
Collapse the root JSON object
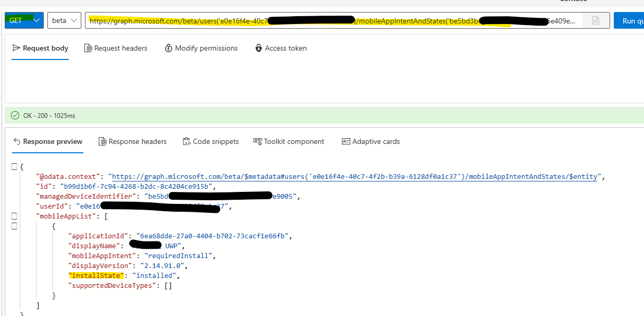pos(15,166)
